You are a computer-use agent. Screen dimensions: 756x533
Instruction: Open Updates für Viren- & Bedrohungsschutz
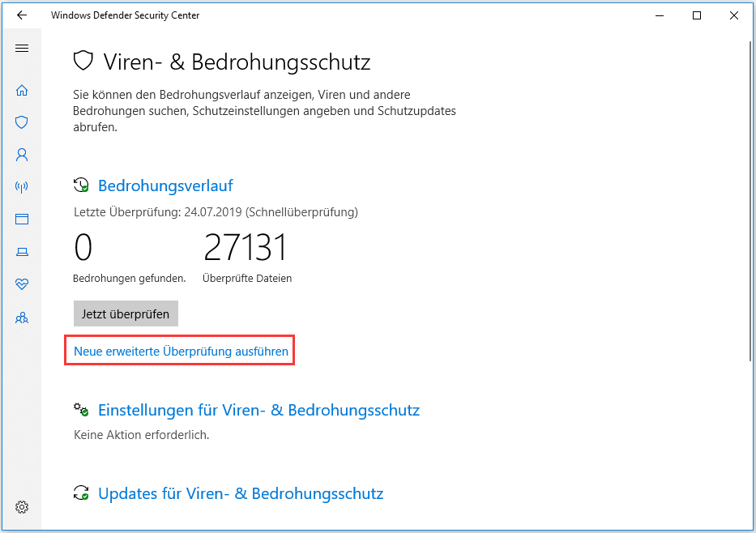241,493
